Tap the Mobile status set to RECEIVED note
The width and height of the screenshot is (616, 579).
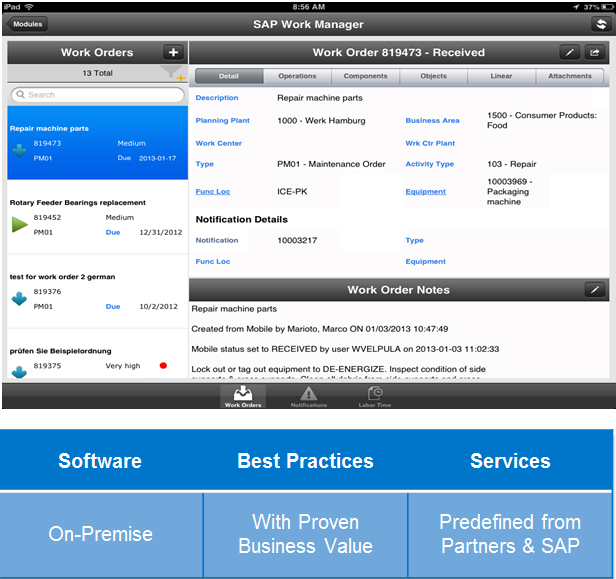point(345,349)
